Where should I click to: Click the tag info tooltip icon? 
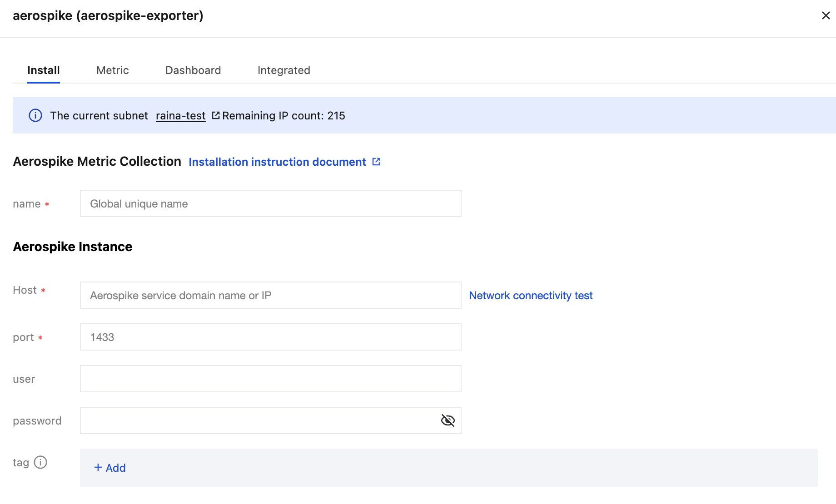40,462
